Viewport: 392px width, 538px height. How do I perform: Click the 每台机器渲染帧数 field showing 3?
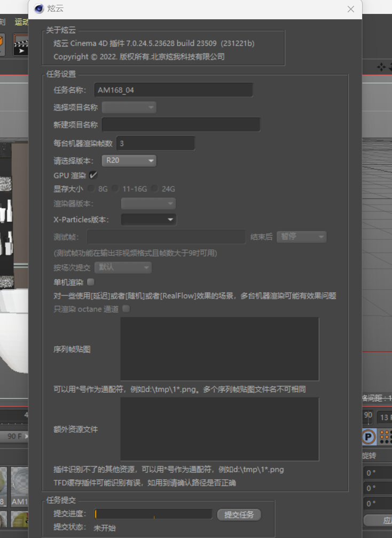coord(156,143)
